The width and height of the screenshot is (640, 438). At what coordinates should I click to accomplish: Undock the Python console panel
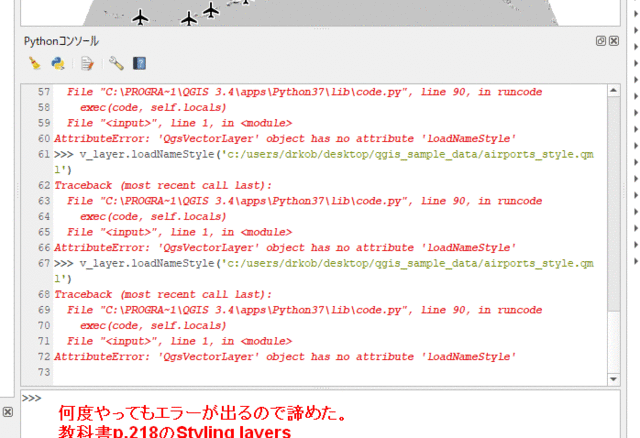[600, 41]
